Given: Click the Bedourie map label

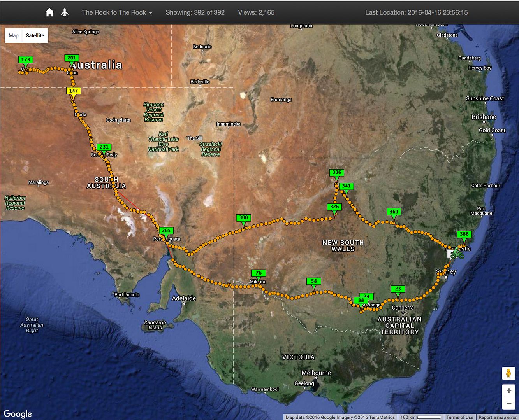Looking at the screenshot, I should pos(202,47).
